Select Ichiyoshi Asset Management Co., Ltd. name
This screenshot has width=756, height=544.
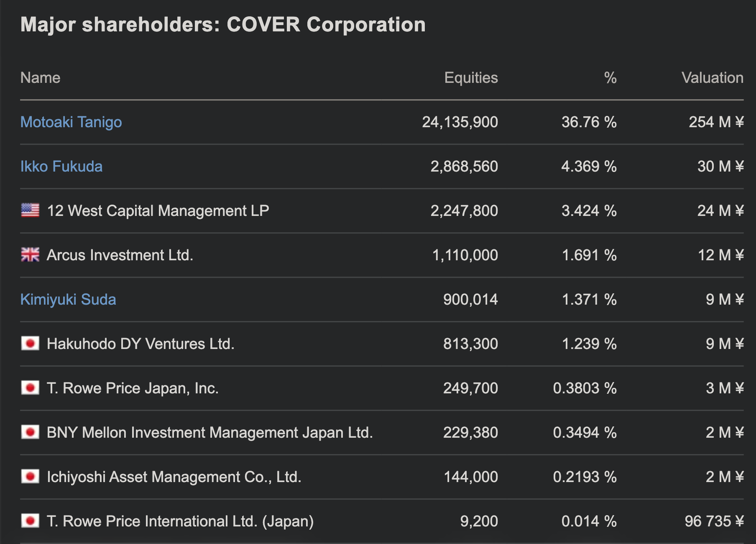(x=174, y=477)
